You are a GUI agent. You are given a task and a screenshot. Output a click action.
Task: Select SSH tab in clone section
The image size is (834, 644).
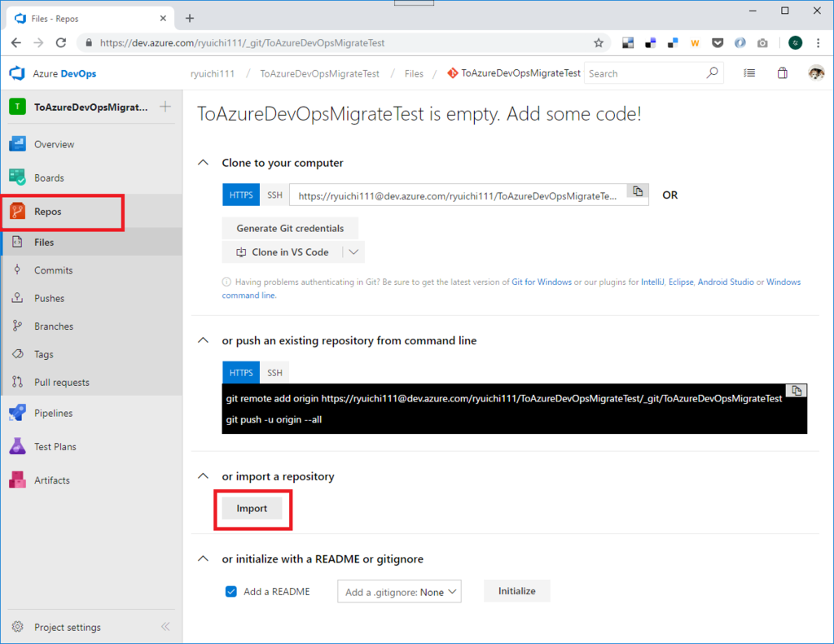pos(274,195)
